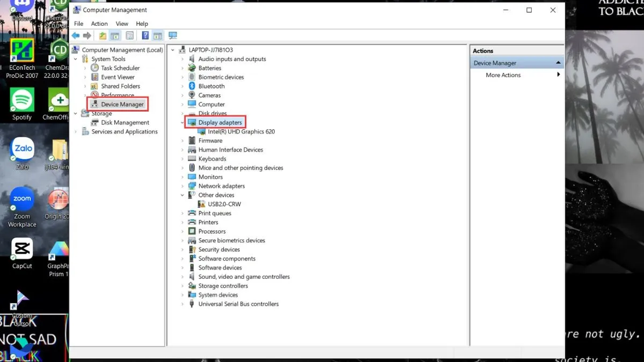
Task: Select Device Manager in the Actions pane
Action: (x=494, y=62)
